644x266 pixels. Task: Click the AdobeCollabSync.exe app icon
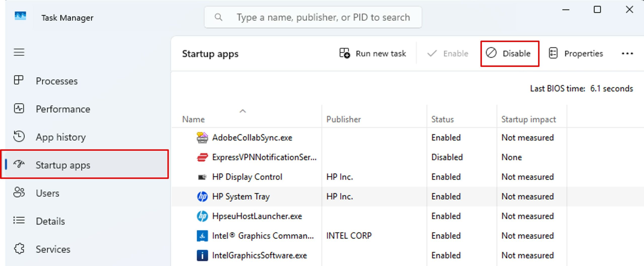(202, 138)
